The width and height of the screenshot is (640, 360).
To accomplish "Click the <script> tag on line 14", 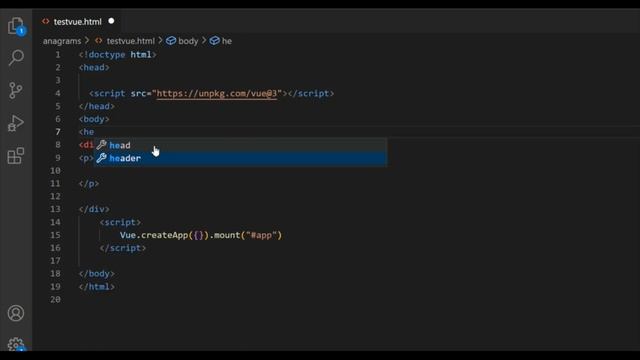I will pos(120,222).
